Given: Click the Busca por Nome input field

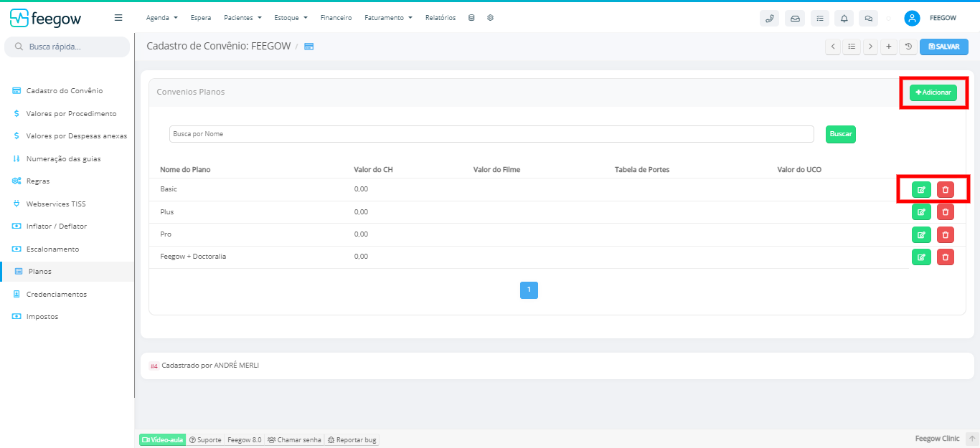Looking at the screenshot, I should 491,134.
